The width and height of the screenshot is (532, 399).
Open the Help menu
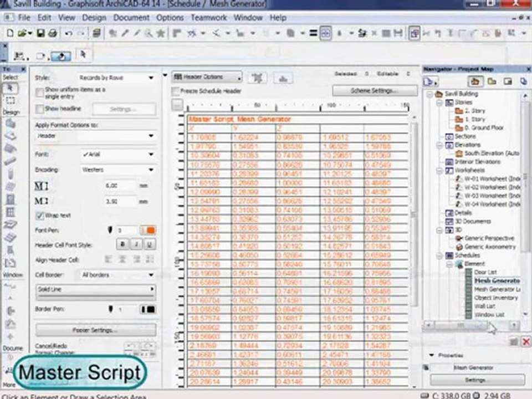(x=278, y=18)
